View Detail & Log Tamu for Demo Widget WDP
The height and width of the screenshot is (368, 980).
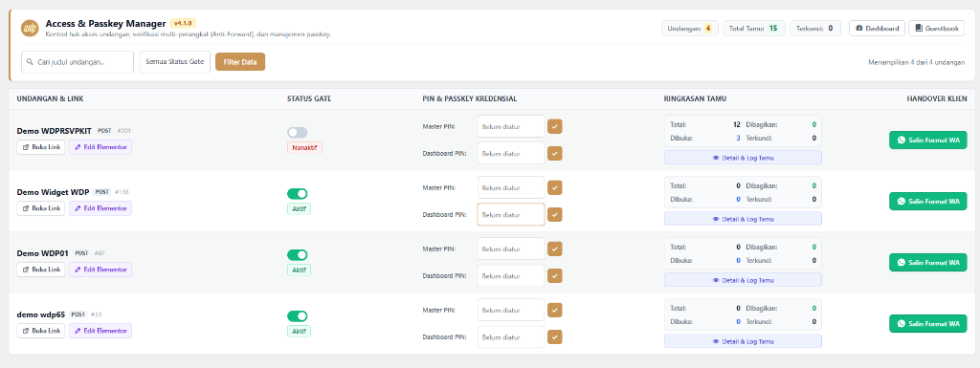743,219
